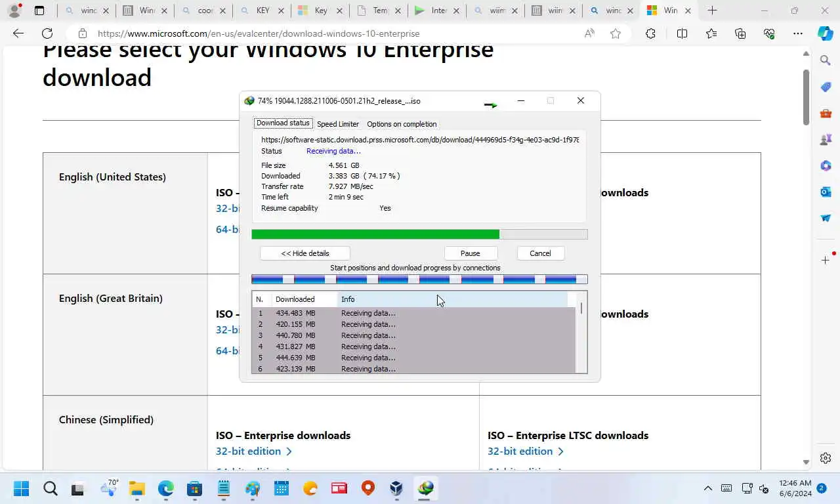Viewport: 840px width, 504px height.
Task: View site information via the lock icon
Action: click(82, 33)
